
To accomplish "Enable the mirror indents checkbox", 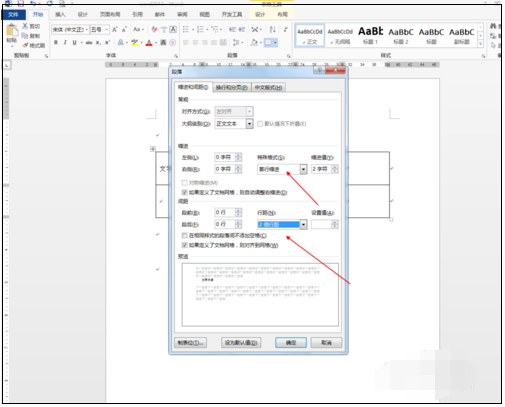I will [x=184, y=183].
